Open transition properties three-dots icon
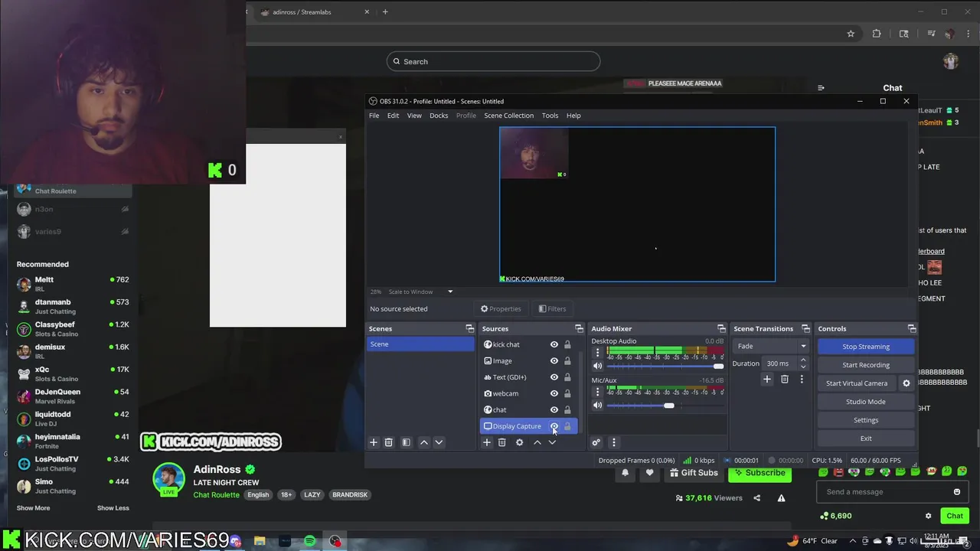 [x=802, y=379]
